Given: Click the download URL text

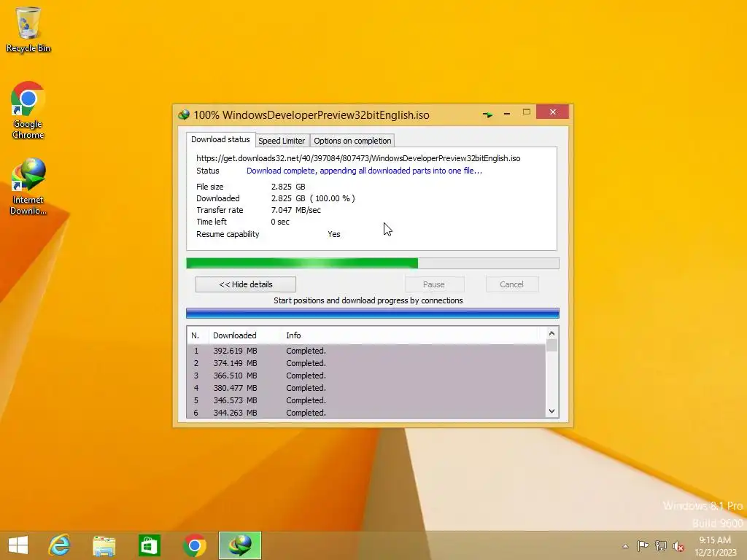Looking at the screenshot, I should [x=358, y=158].
